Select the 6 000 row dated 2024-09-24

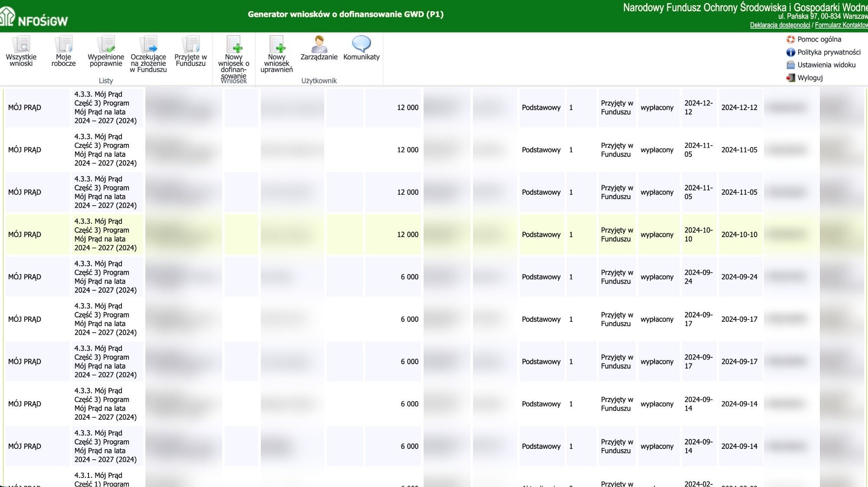coord(434,277)
